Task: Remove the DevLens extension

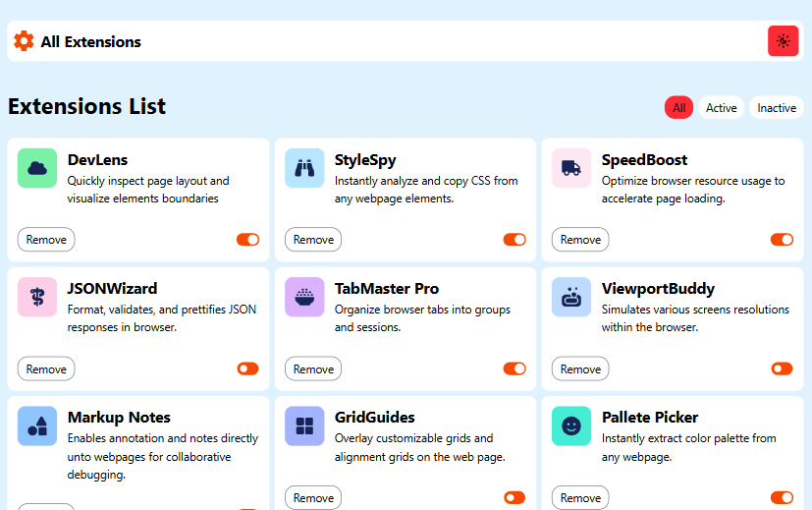Action: (46, 240)
